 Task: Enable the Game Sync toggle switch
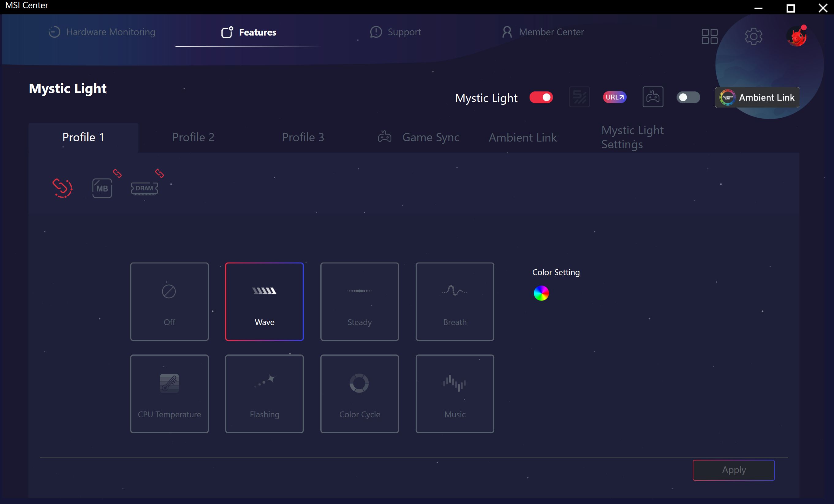click(688, 97)
